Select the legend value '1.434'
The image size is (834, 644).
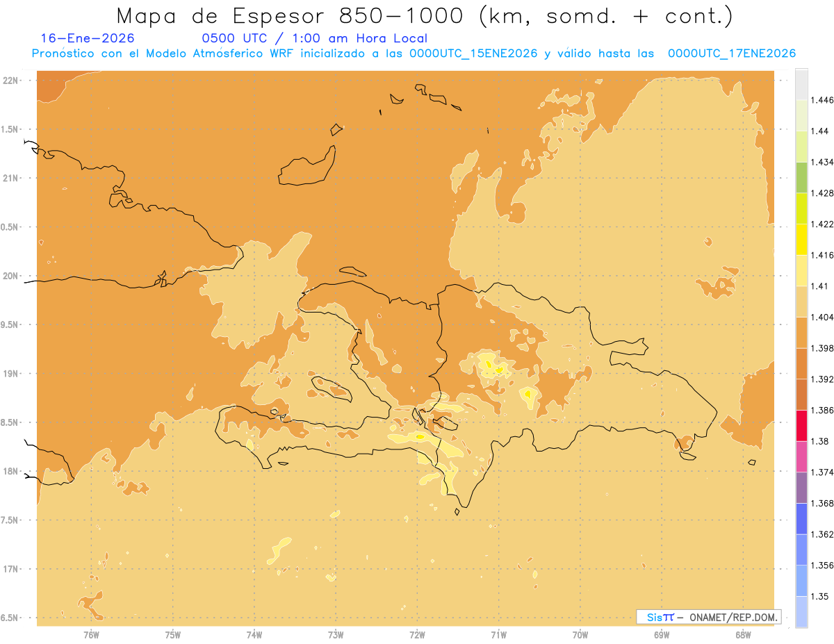[822, 162]
